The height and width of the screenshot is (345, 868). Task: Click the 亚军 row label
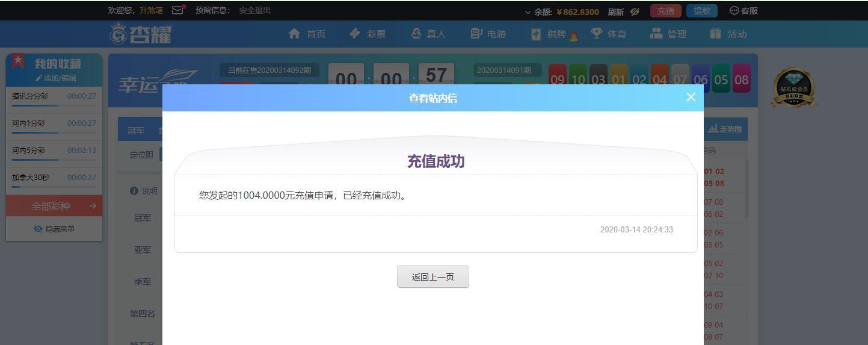143,250
